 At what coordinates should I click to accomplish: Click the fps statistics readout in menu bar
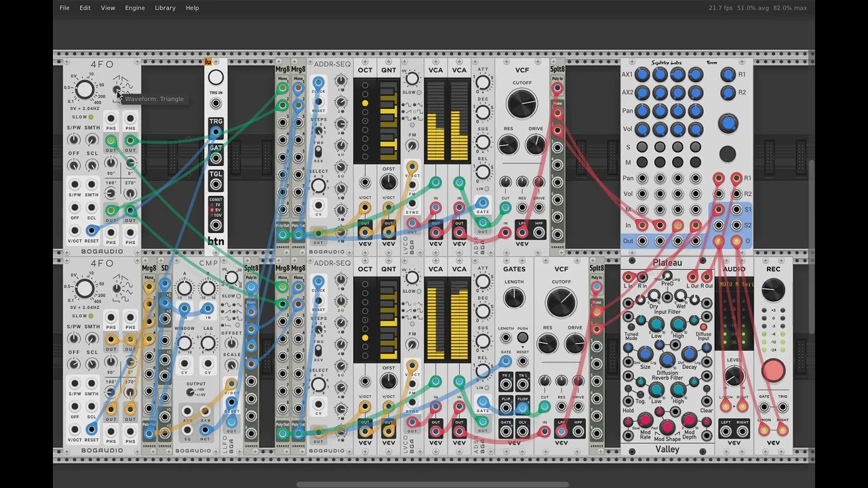pyautogui.click(x=757, y=8)
